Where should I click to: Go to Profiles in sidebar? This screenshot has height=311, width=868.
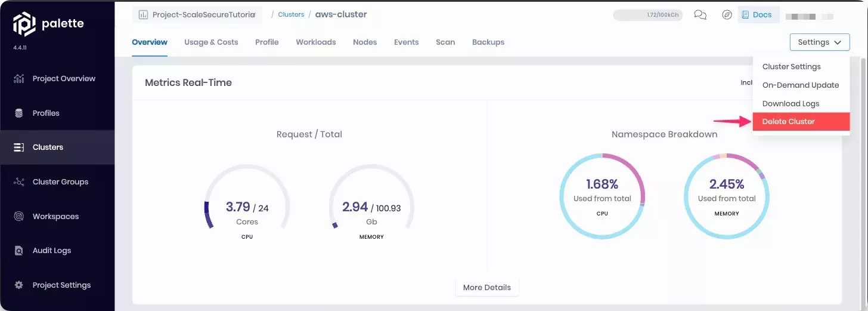pyautogui.click(x=57, y=113)
